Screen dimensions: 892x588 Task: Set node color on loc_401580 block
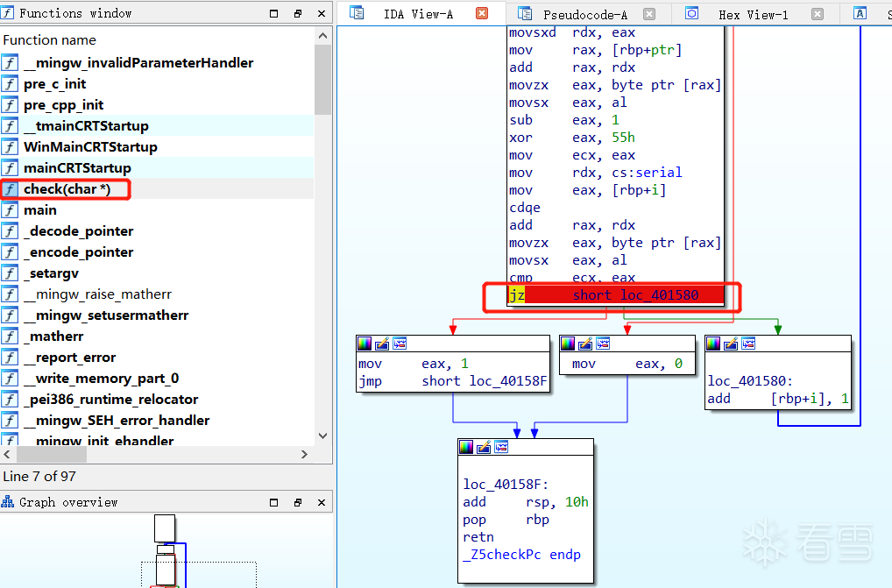click(x=713, y=344)
